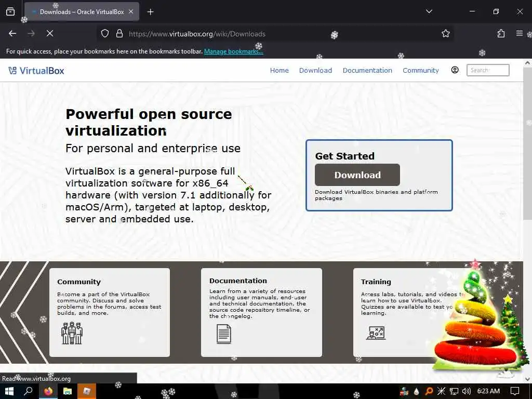Open the Windows notification center
Viewport: 532px width, 399px height.
tap(515, 392)
